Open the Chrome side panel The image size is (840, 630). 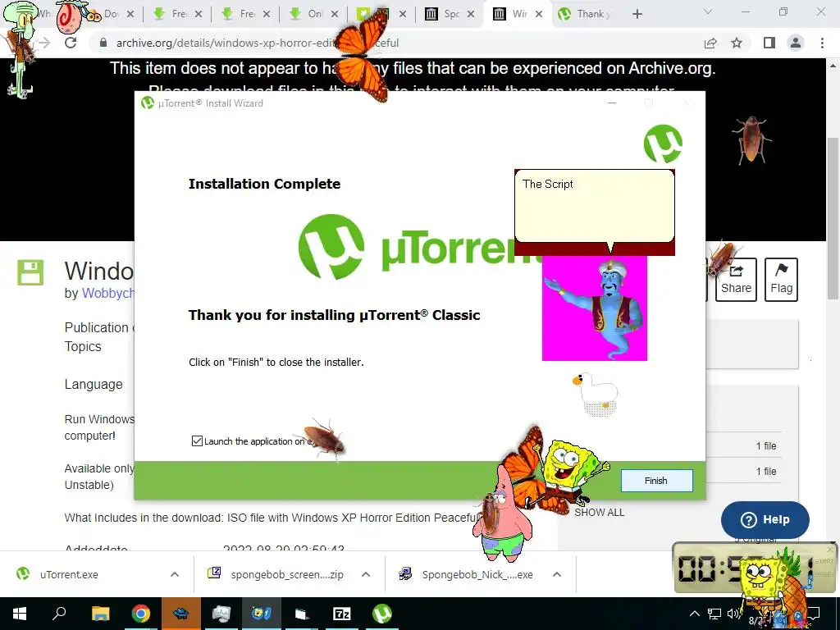(x=769, y=43)
